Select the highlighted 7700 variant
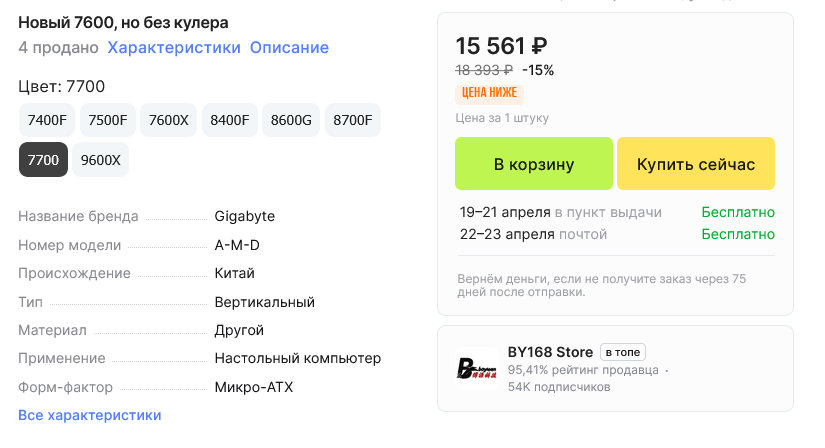 (x=44, y=160)
